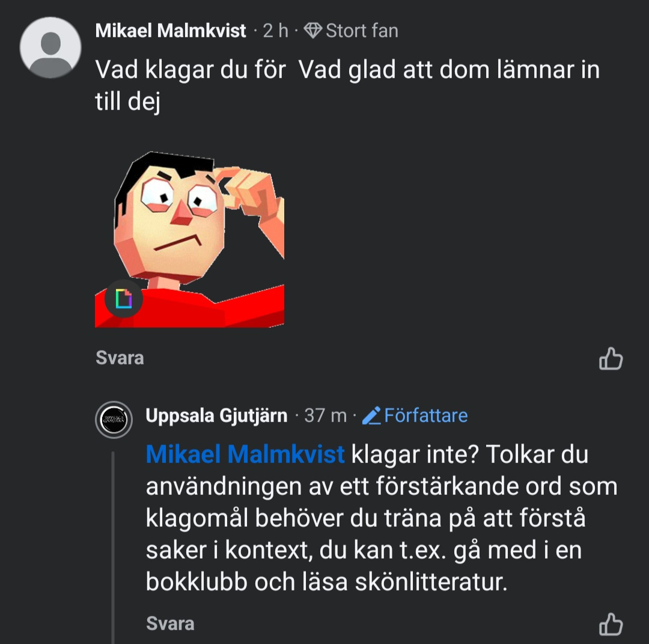
Task: Tap the vertical reply thread line
Action: tap(113, 541)
